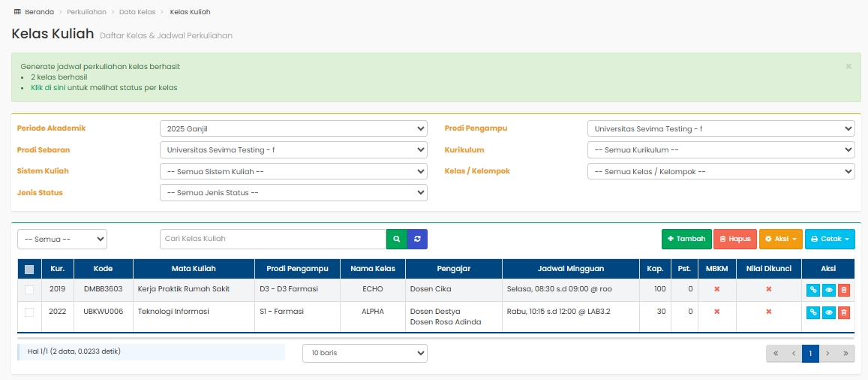
Task: Check the box for DMBB3603 row
Action: (x=29, y=290)
